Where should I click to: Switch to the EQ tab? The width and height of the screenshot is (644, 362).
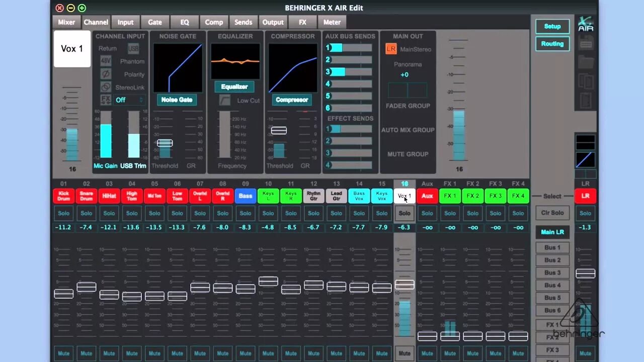tap(185, 22)
